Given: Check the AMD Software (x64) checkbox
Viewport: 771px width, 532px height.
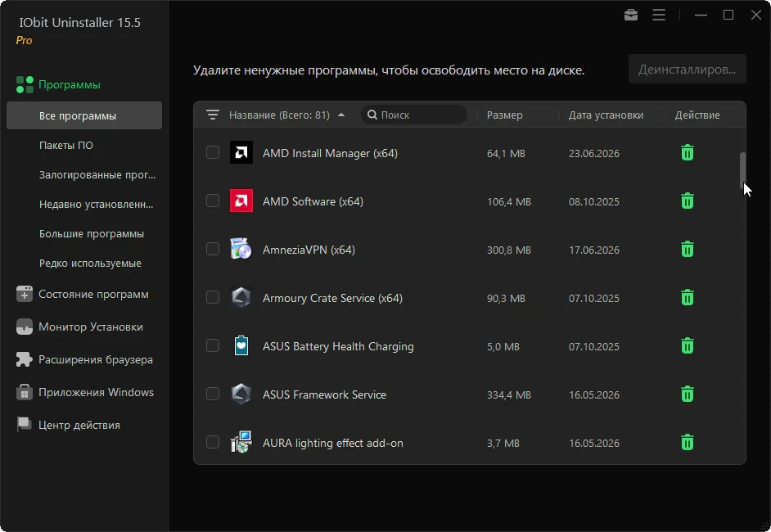Looking at the screenshot, I should pyautogui.click(x=213, y=201).
